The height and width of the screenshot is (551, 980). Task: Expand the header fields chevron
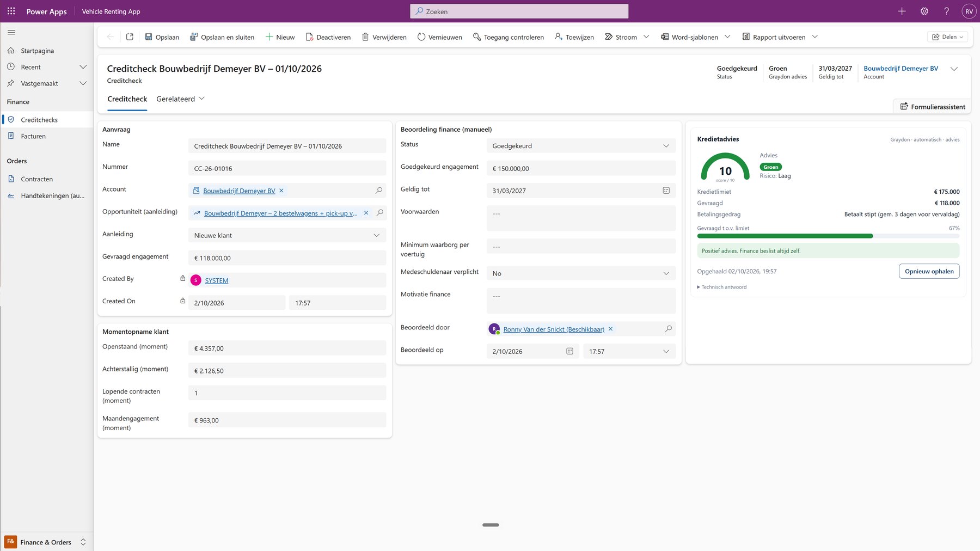[954, 69]
